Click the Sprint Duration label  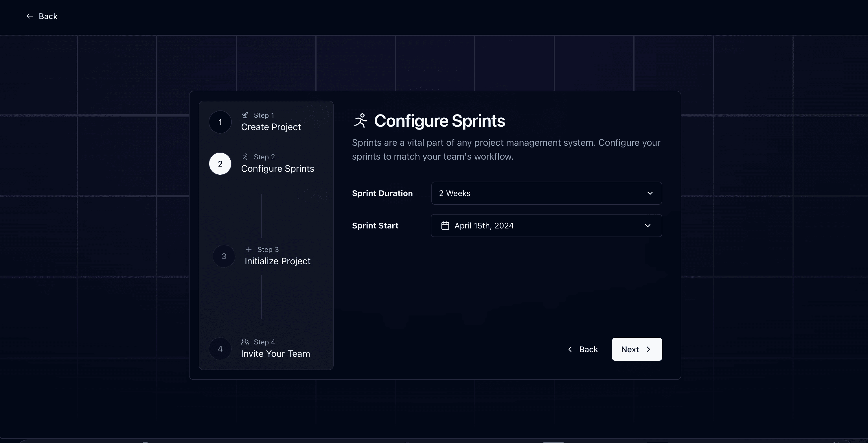click(x=382, y=193)
